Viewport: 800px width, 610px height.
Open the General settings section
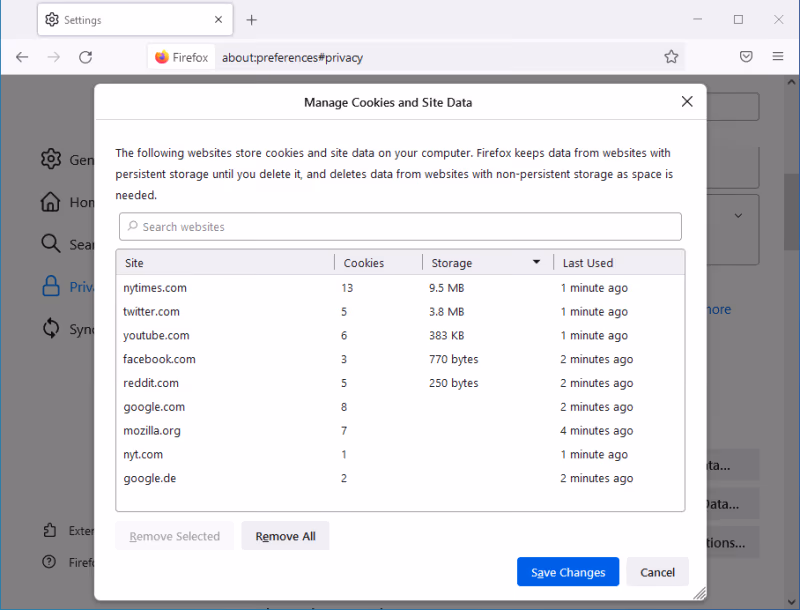pyautogui.click(x=51, y=159)
